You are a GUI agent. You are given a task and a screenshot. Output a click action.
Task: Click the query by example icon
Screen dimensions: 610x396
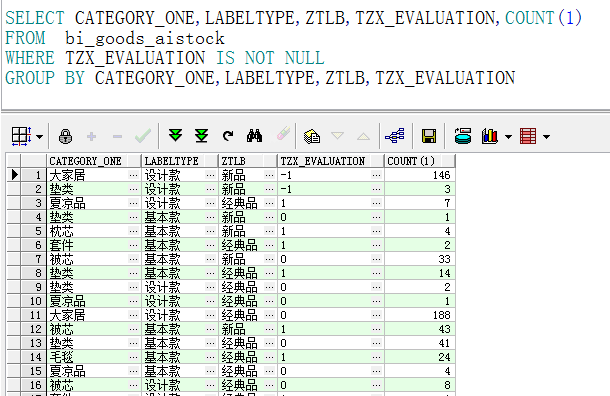(x=312, y=137)
